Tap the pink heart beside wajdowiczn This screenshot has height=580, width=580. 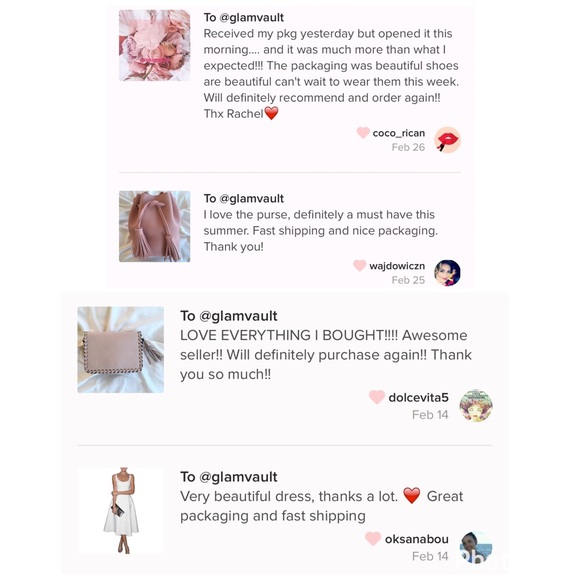(359, 265)
